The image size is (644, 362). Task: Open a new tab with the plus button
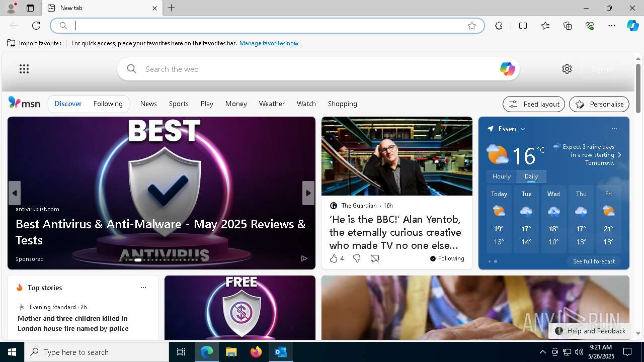[x=172, y=8]
